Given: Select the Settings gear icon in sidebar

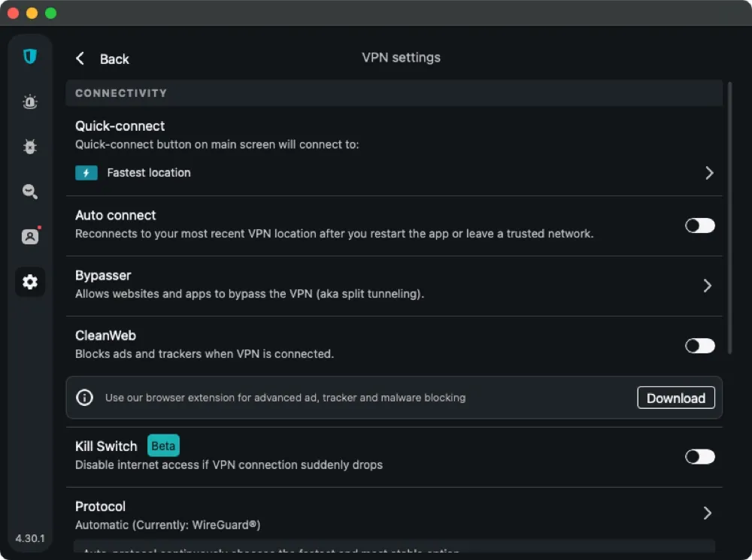Looking at the screenshot, I should (30, 282).
